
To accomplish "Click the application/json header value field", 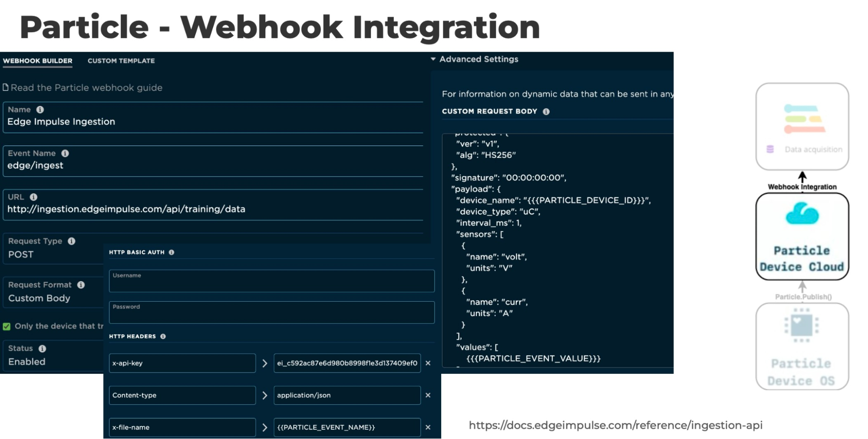I will tap(347, 396).
